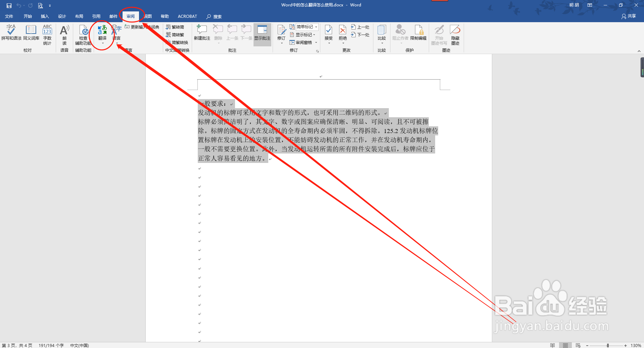The height and width of the screenshot is (348, 644).
Task: Expand the 修订 button dropdown arrow
Action: (281, 43)
